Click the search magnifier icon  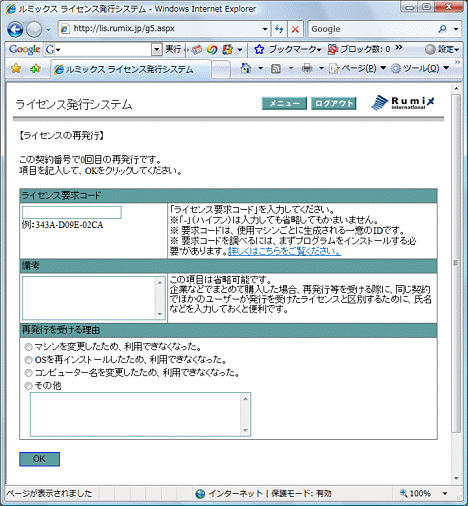(442, 29)
